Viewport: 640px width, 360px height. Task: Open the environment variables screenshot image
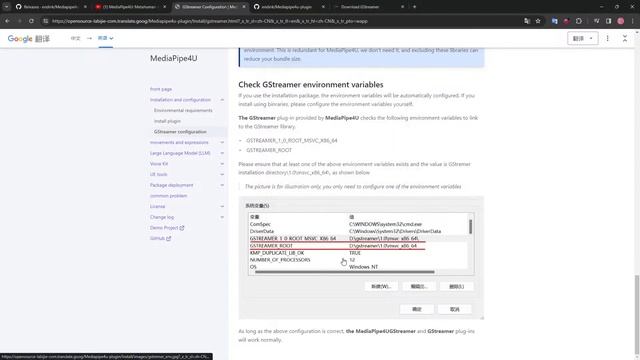pos(361,258)
